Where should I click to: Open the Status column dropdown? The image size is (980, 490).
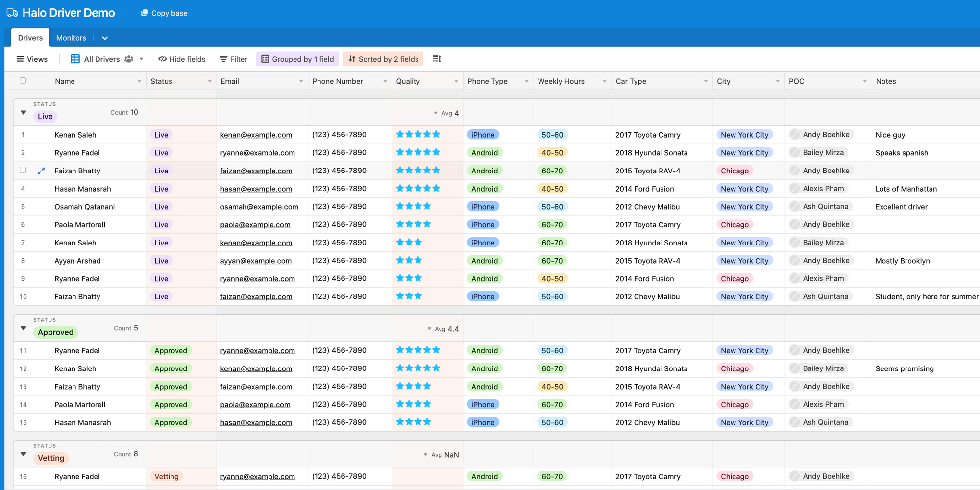(x=210, y=81)
